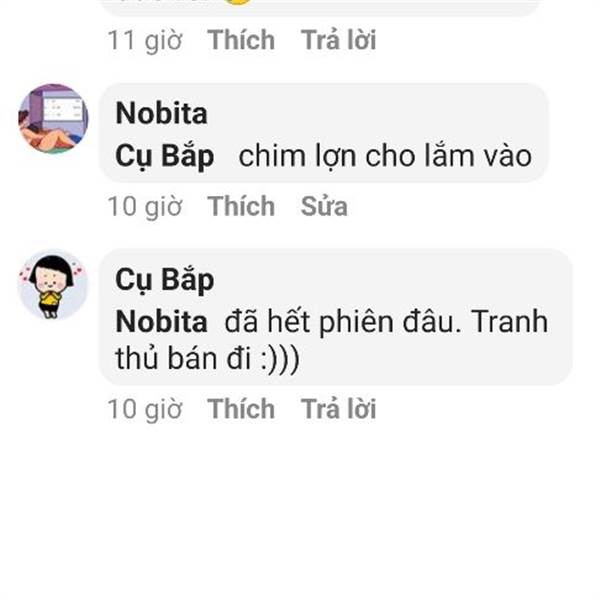Like the Nobita comment via Thích
The height and width of the screenshot is (600, 600).
click(241, 206)
